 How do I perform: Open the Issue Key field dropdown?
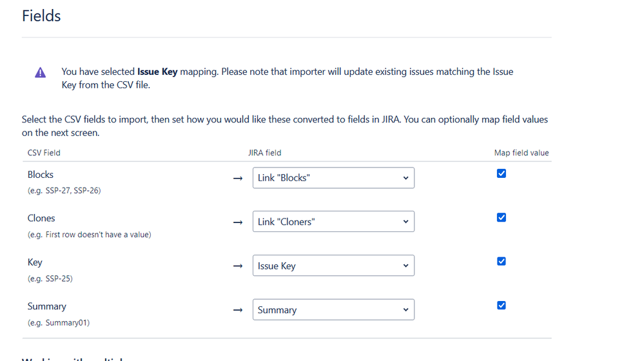[333, 266]
